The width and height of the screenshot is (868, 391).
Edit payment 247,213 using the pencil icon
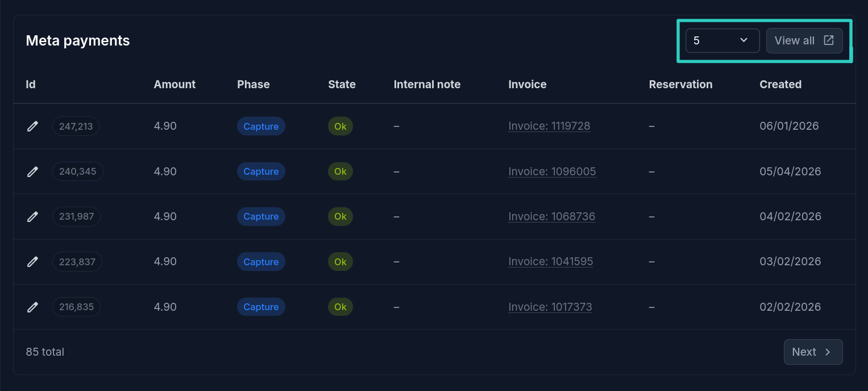tap(32, 126)
